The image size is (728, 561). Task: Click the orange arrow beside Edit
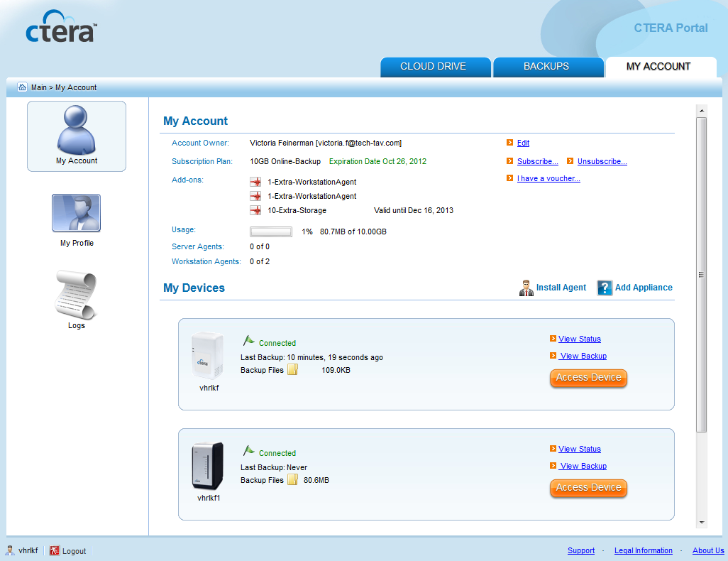(x=509, y=143)
